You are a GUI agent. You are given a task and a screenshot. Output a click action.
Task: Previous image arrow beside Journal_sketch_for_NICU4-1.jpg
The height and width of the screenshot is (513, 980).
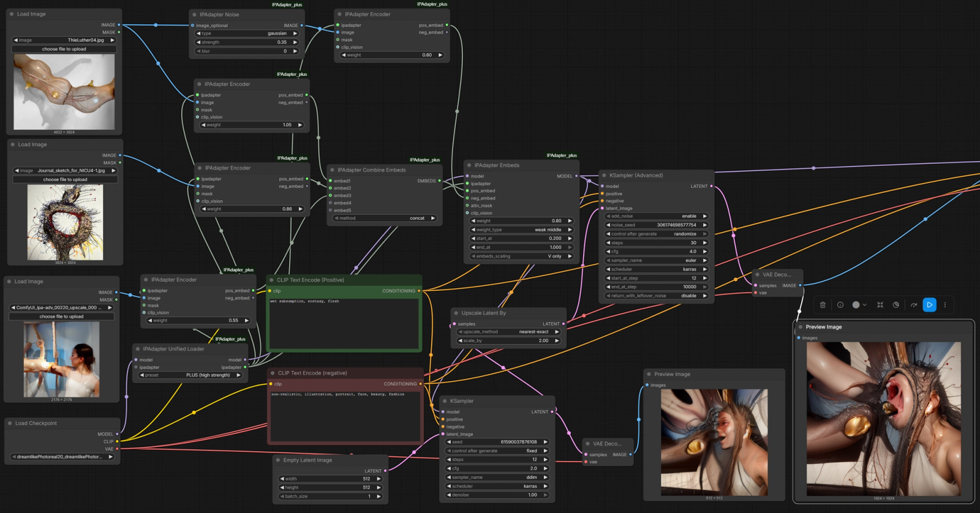[17, 171]
